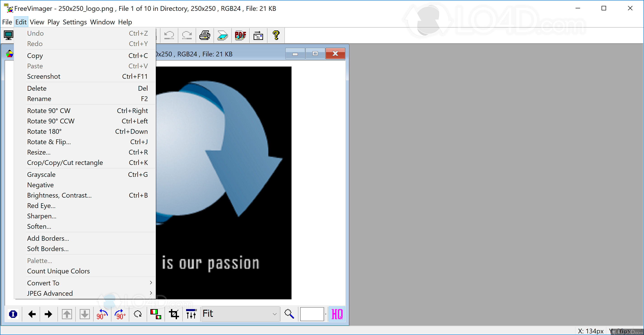
Task: Choose Crop/Copy/Cut rectangle menu entry
Action: tap(65, 163)
